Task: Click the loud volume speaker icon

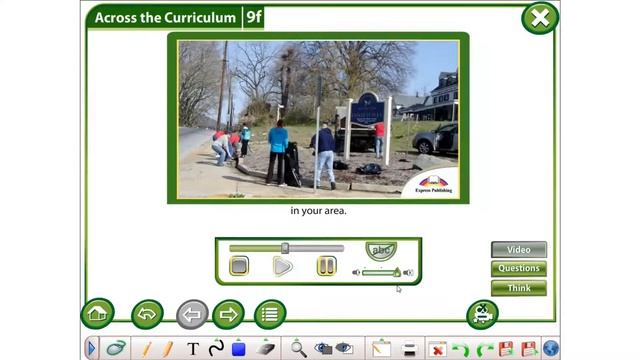Action: (408, 272)
